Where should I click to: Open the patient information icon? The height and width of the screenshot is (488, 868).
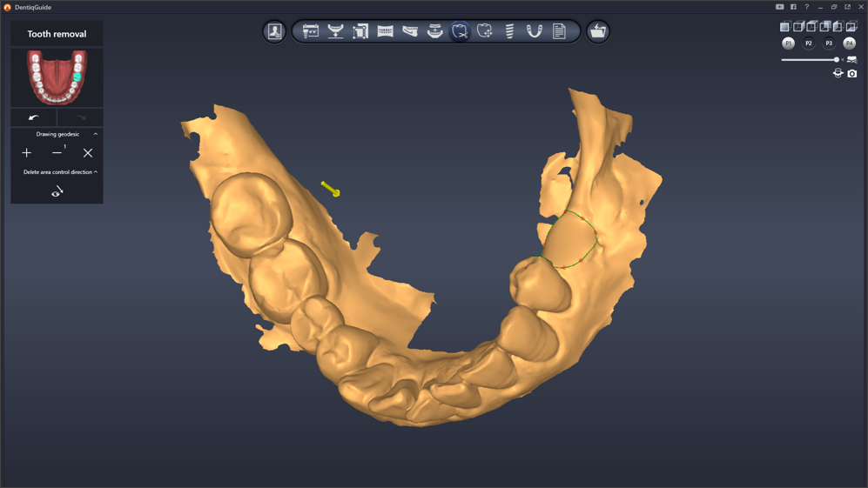pyautogui.click(x=274, y=31)
